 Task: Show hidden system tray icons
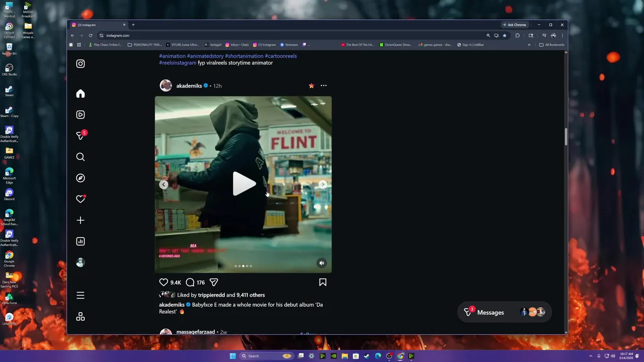pyautogui.click(x=591, y=356)
